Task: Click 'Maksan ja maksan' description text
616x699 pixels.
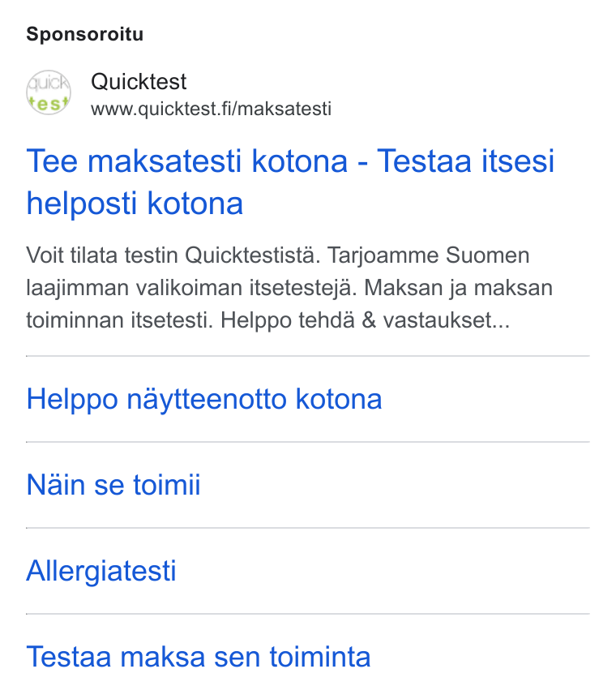Action: click(x=458, y=288)
